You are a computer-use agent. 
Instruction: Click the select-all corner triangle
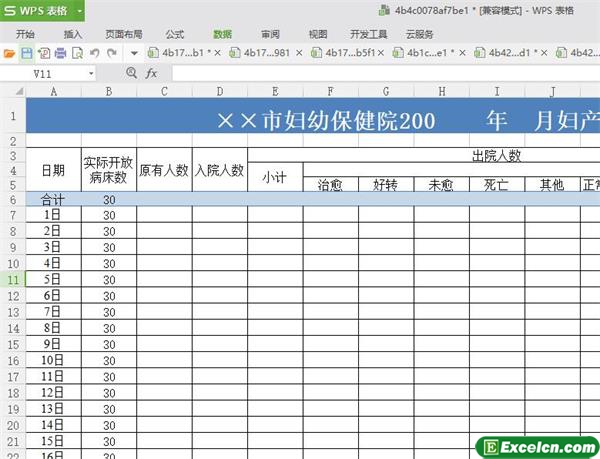coord(19,91)
